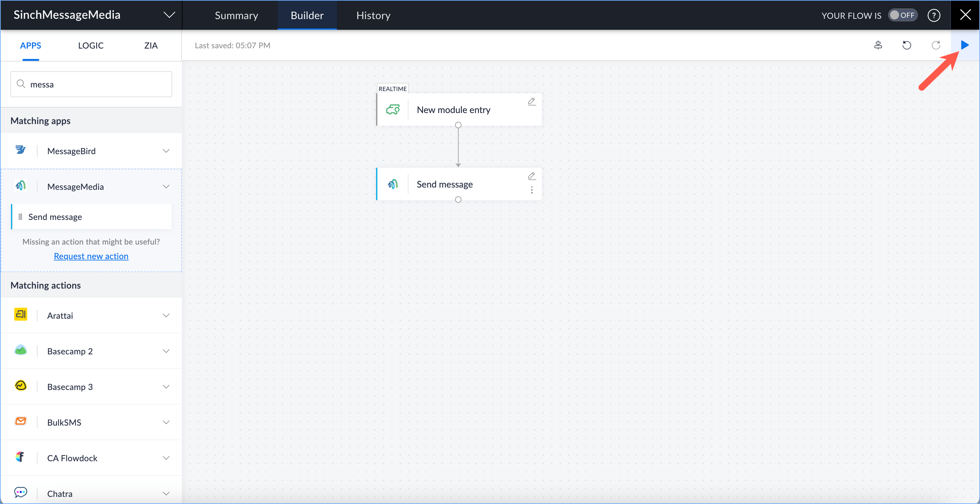Viewport: 980px width, 504px height.
Task: Click the auto-arrange layout icon
Action: point(878,45)
